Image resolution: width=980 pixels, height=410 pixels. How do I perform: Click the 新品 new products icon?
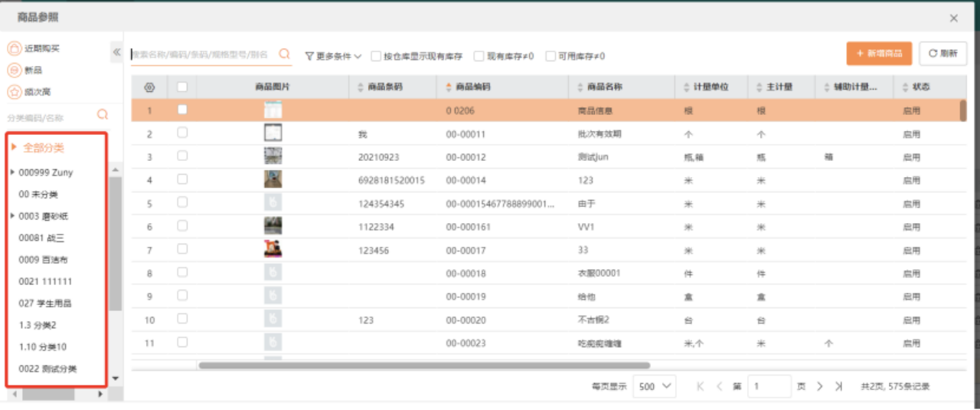point(14,71)
